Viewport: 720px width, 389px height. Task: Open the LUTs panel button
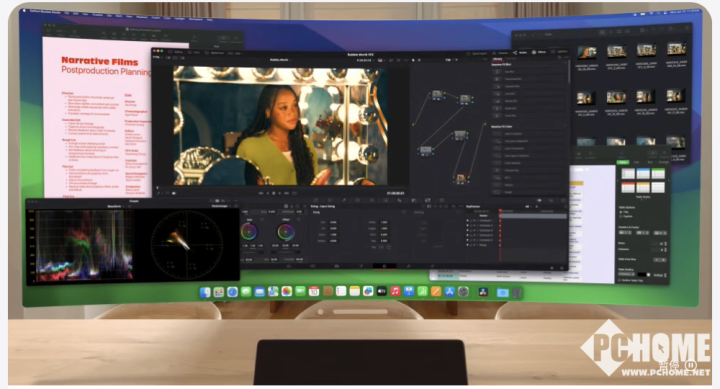(194, 52)
